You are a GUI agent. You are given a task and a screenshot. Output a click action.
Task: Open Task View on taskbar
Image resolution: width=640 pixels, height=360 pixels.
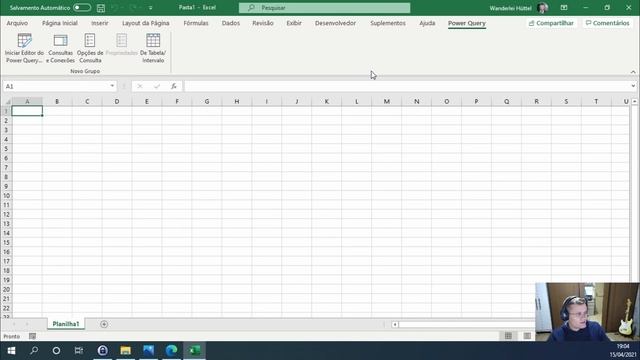click(x=79, y=351)
